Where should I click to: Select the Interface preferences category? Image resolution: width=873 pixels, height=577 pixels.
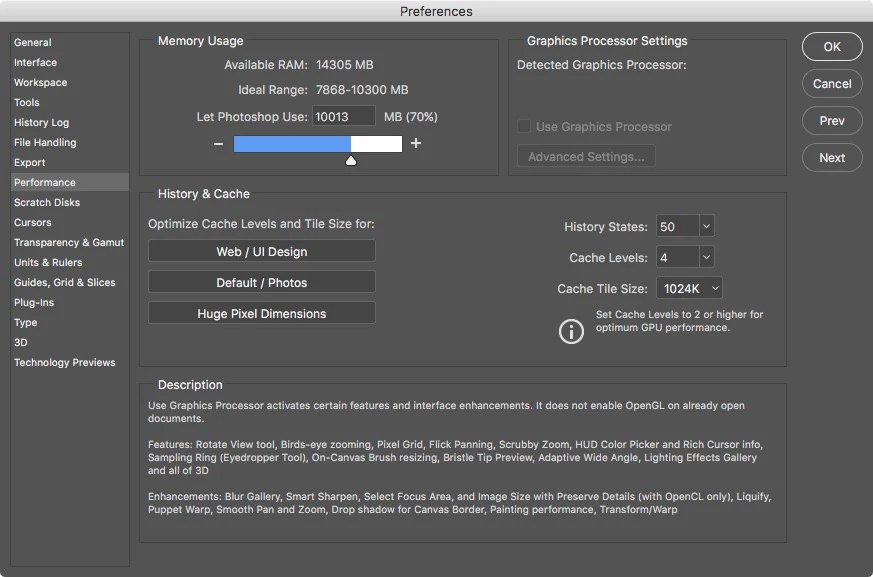pyautogui.click(x=70, y=62)
